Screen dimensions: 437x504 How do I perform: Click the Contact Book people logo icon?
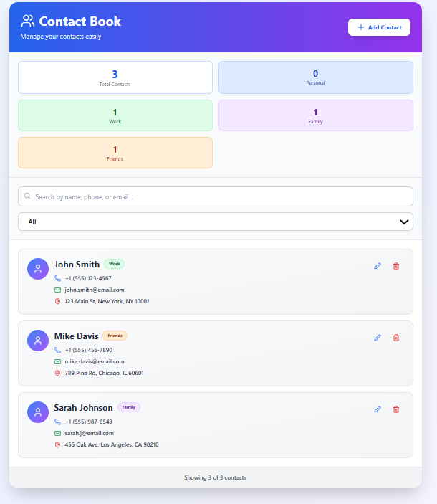coord(28,22)
